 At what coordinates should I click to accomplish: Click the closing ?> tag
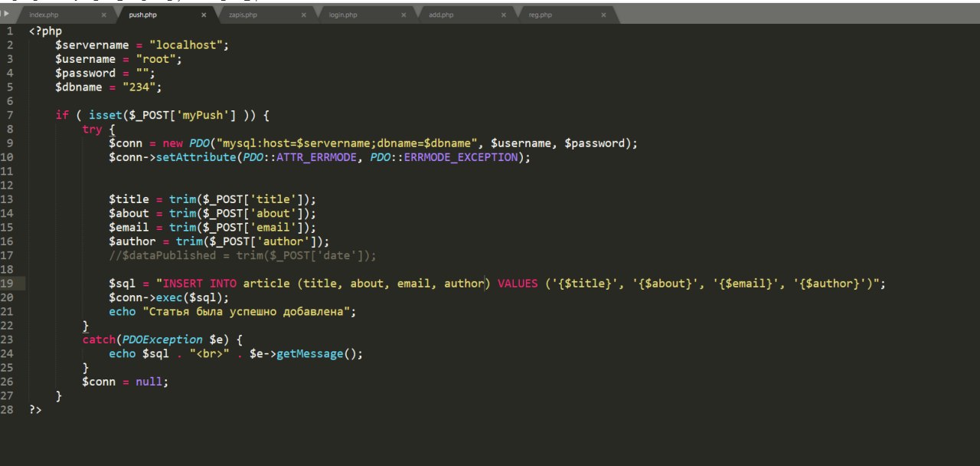[x=35, y=409]
